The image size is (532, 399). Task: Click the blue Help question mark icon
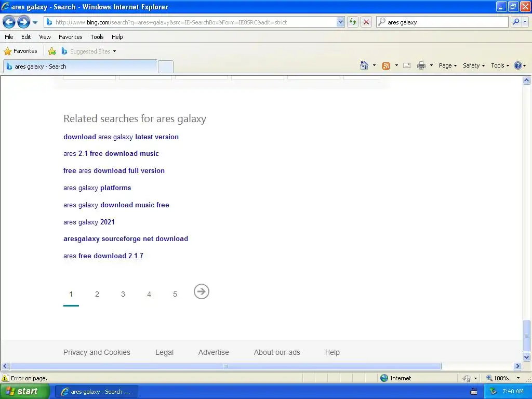click(x=518, y=65)
